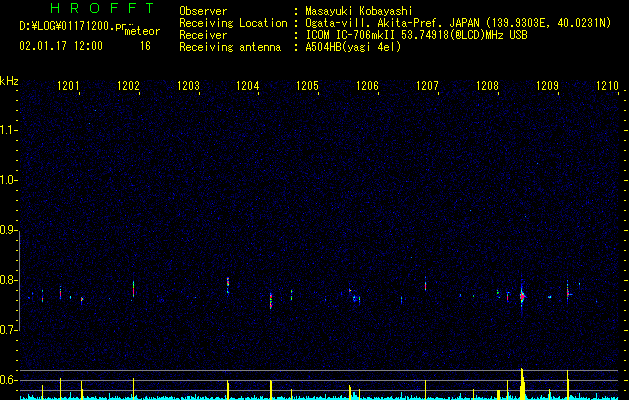Click the 0.9 frequency axis label
The height and width of the screenshot is (400, 629).
point(8,230)
